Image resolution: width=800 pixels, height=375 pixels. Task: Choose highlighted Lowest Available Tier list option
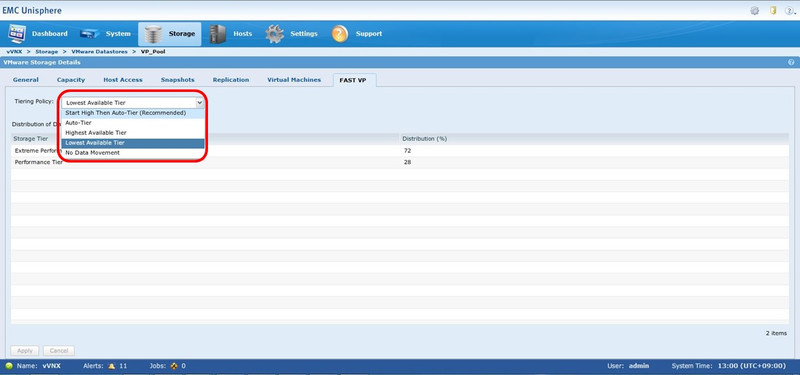(133, 143)
